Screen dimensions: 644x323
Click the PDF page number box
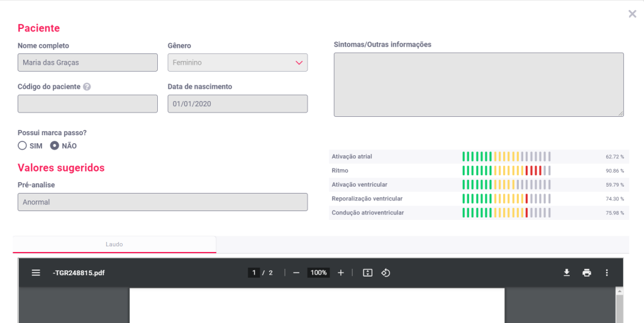pos(253,273)
